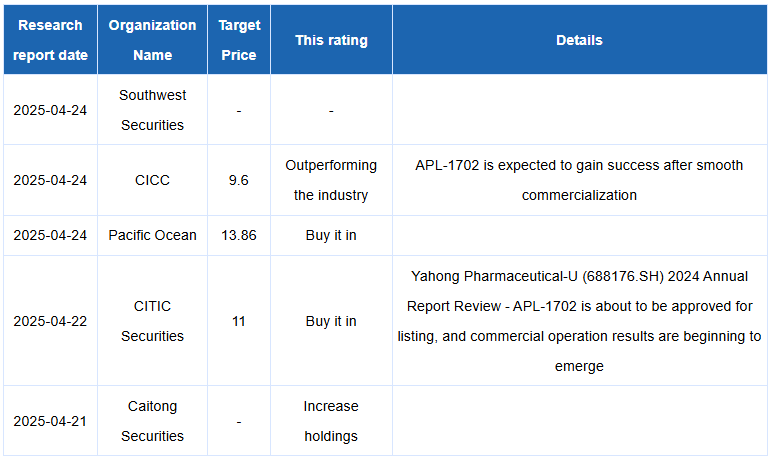776x458 pixels.
Task: Click the 2025-04-22 report date
Action: pos(50,321)
